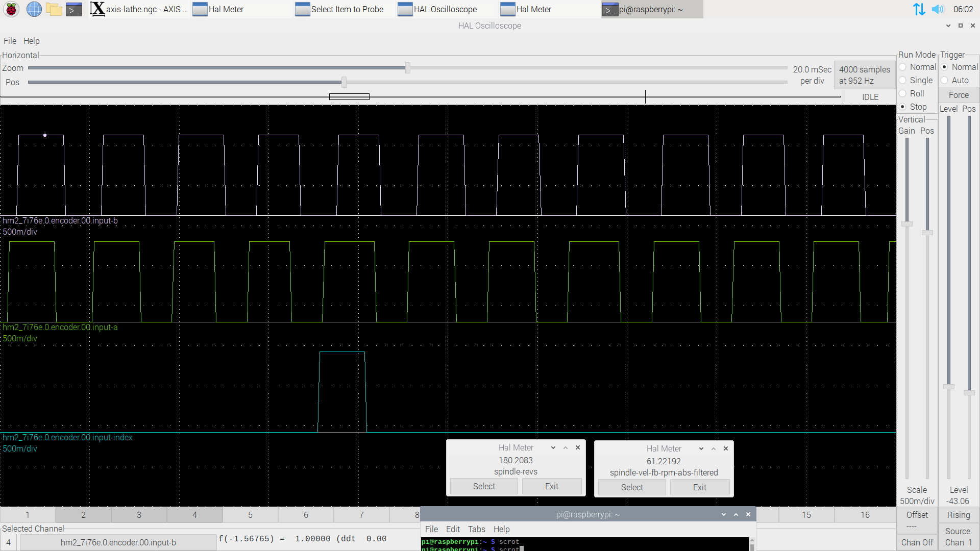The image size is (980, 551).
Task: Click the horizontal Pos slider handle
Action: coord(344,82)
